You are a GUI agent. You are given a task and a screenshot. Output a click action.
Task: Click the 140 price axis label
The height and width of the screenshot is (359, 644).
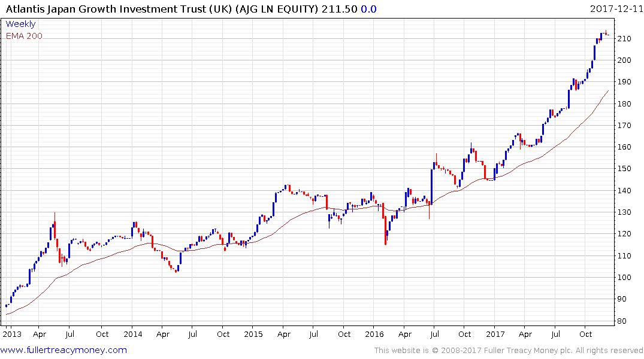pos(624,190)
